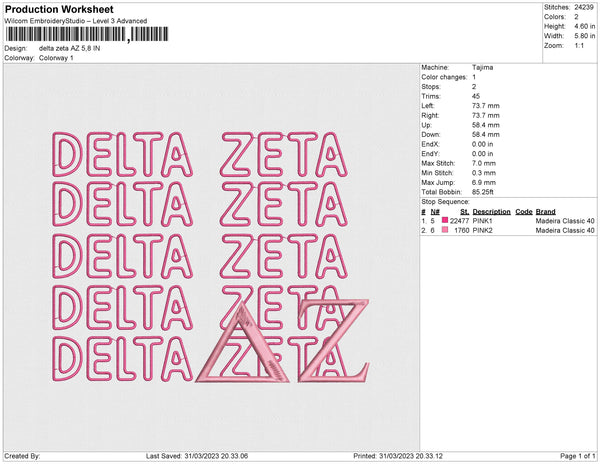Click the 'Production Worksheet' title

59,9
